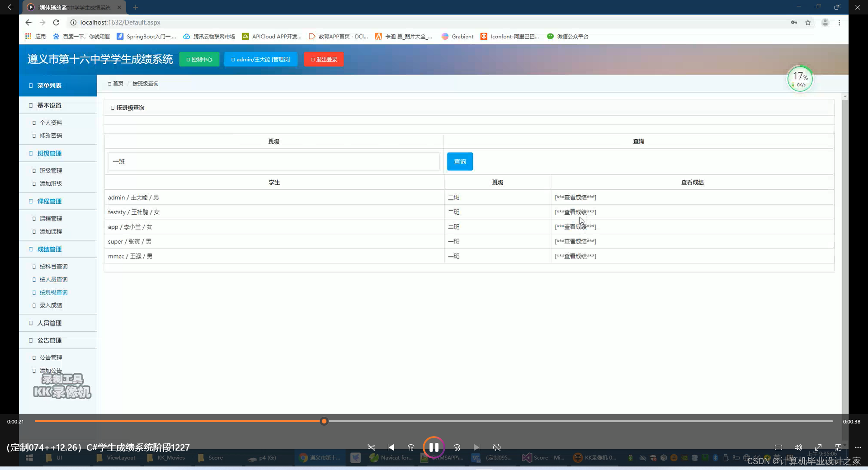
Task: Click browser forward arrow
Action: click(x=42, y=23)
